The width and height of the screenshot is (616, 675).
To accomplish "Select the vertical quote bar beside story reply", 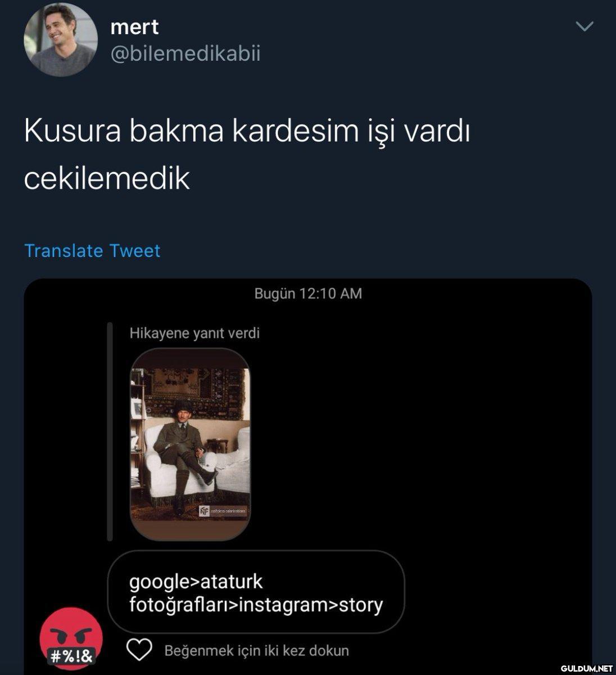I will point(110,431).
